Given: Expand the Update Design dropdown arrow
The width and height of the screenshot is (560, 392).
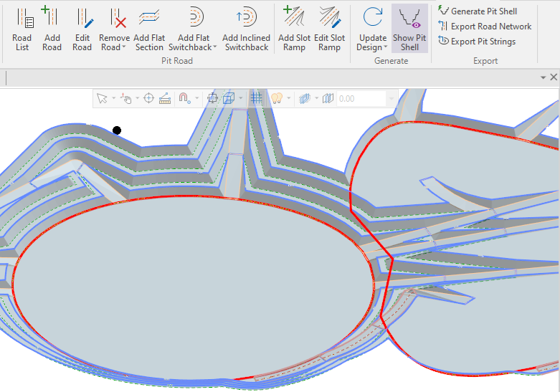Looking at the screenshot, I should point(385,47).
